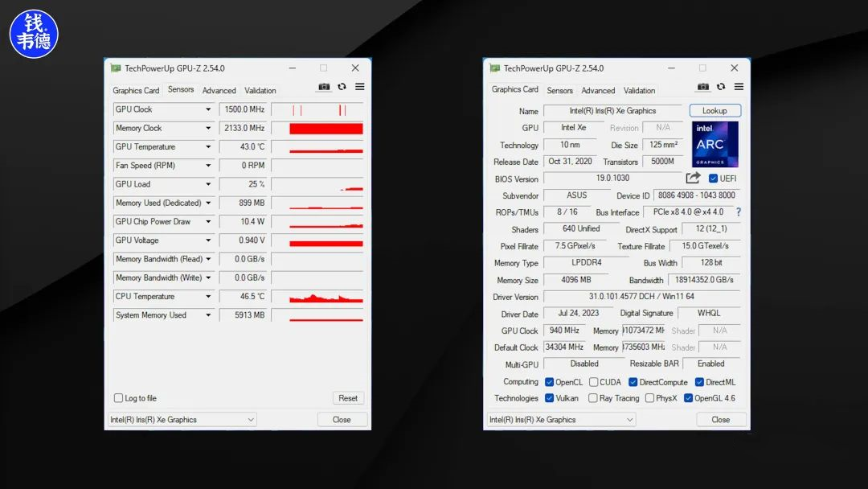This screenshot has width=868, height=489.
Task: Open Advanced tab in right window
Action: 598,90
